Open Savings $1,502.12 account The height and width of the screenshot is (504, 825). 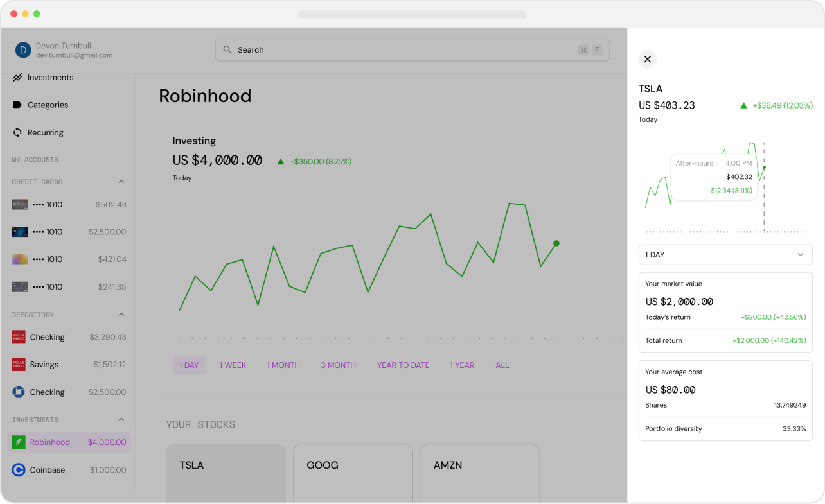click(x=69, y=365)
